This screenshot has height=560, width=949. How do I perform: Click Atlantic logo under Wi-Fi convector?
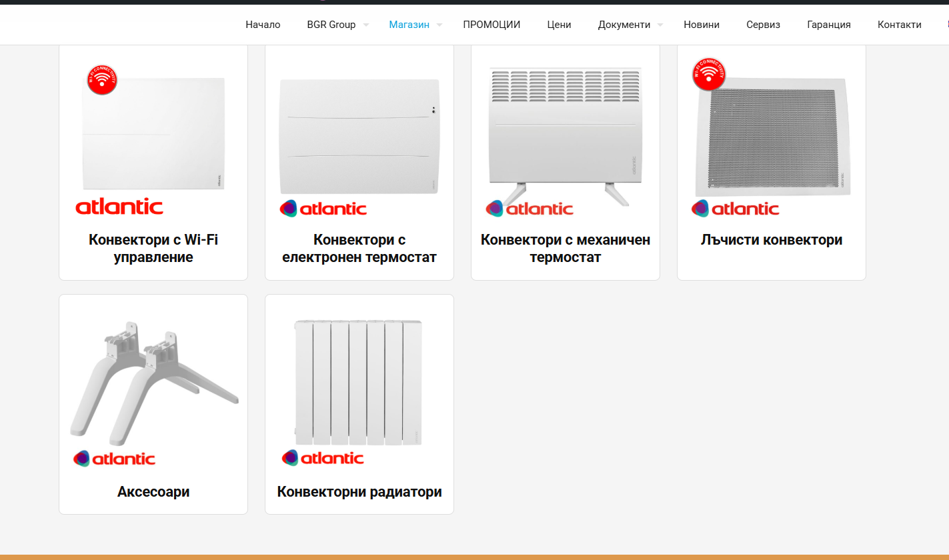click(x=119, y=207)
